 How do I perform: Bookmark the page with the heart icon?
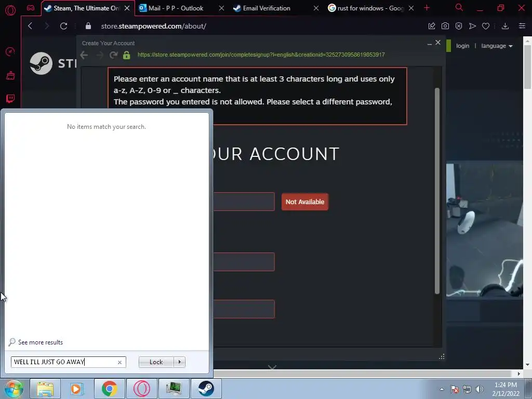486,26
